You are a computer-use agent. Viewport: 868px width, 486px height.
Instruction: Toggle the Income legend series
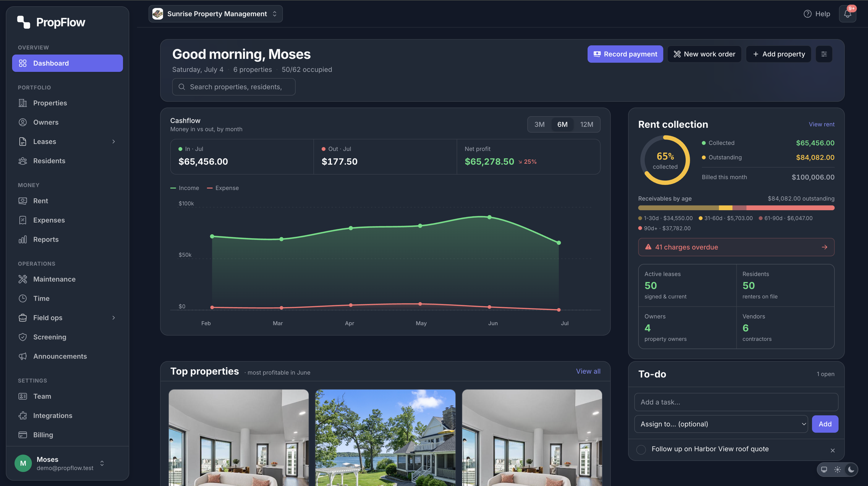[184, 188]
